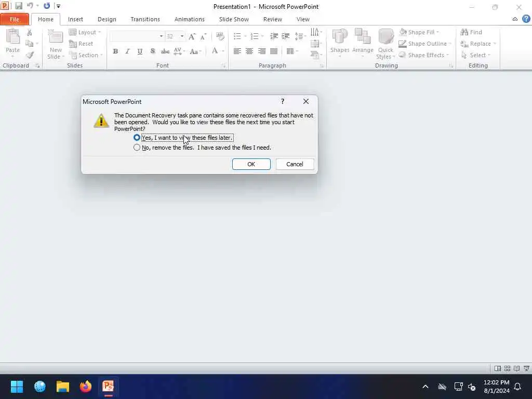Click the Numbering list icon
The image size is (532, 399).
click(255, 36)
